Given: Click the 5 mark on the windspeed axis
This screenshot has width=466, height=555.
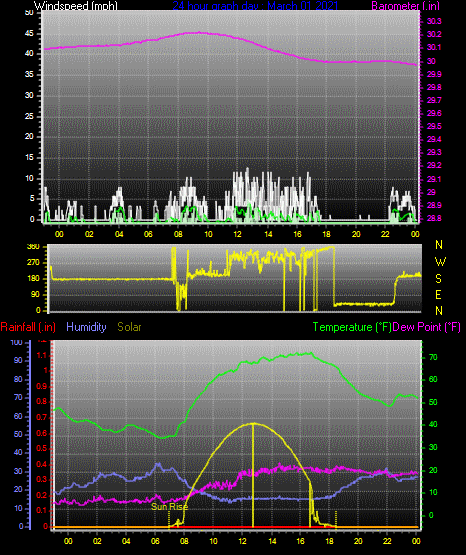Looking at the screenshot, I should (x=32, y=199).
